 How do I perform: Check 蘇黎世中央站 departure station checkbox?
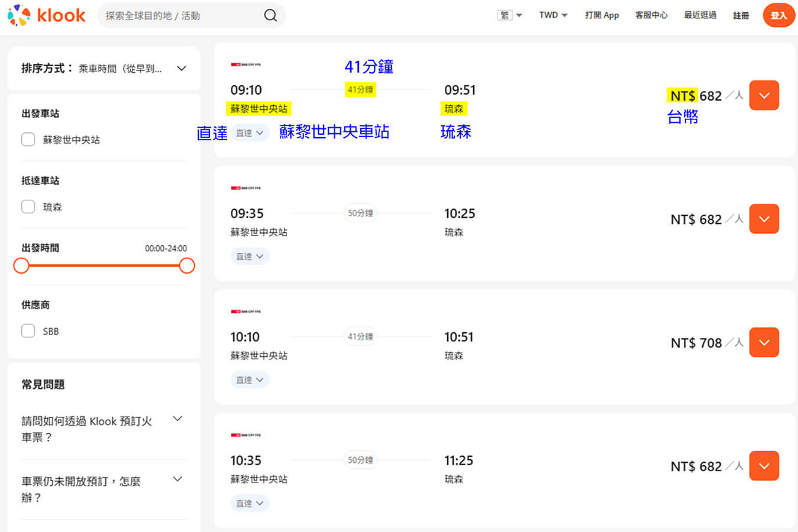28,140
